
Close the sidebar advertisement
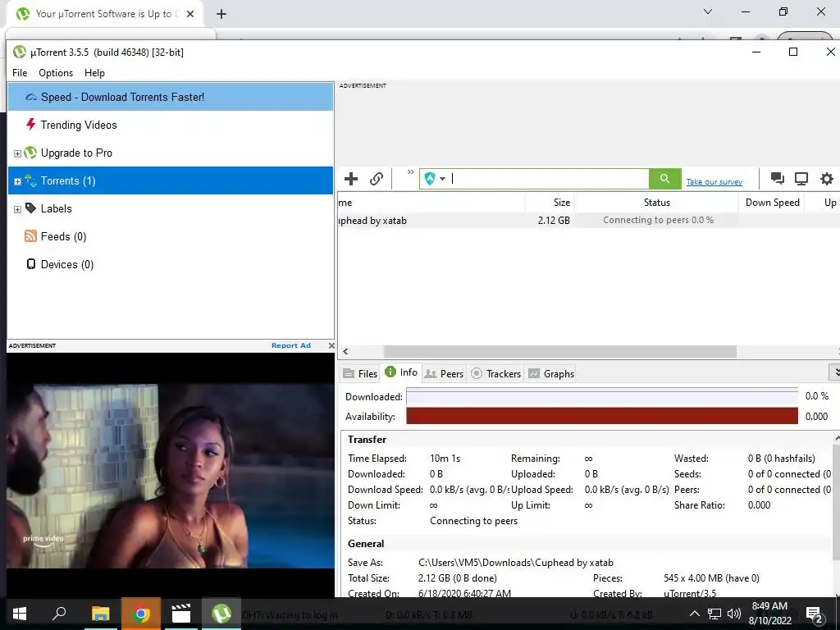(331, 345)
